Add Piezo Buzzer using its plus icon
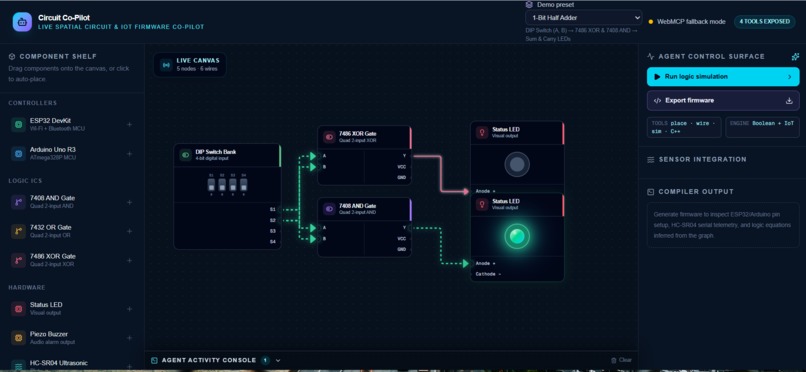Viewport: 806px width, 372px height. click(x=129, y=338)
